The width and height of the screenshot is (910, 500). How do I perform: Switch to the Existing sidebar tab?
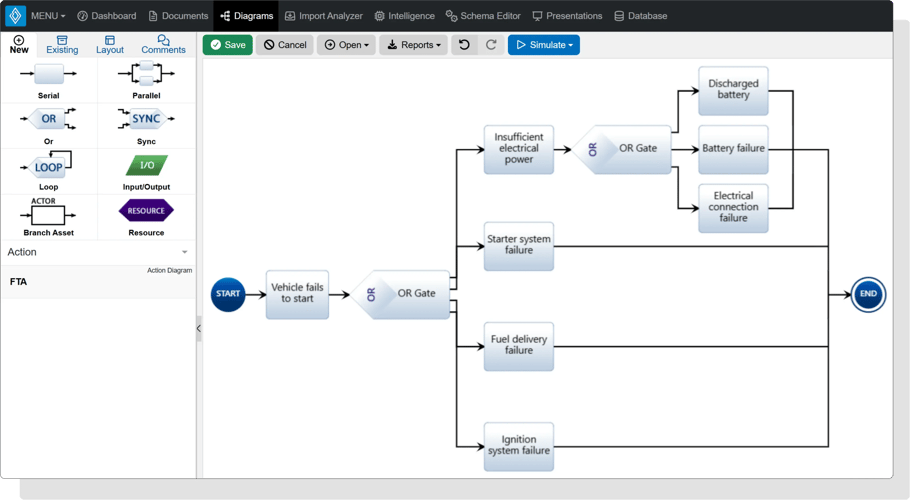click(x=62, y=45)
